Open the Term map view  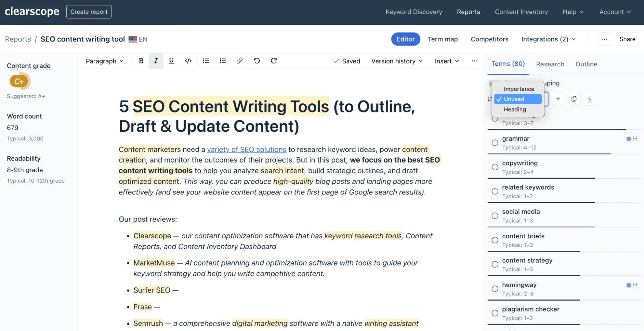point(443,39)
